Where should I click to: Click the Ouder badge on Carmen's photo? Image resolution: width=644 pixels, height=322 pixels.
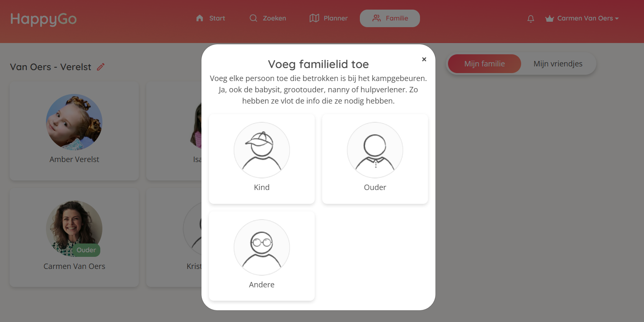(86, 250)
